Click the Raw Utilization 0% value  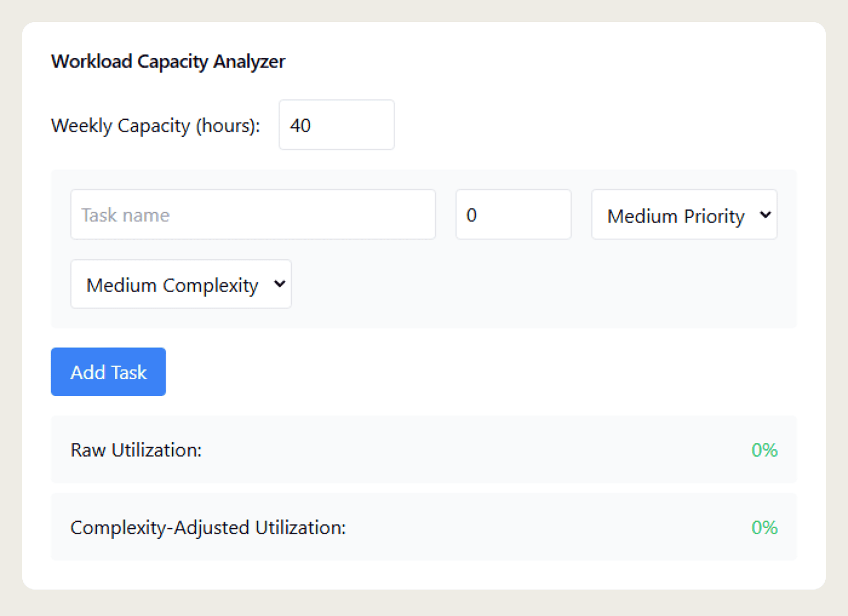(764, 450)
